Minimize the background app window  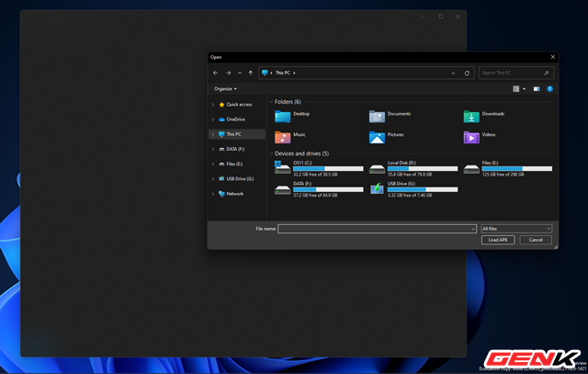[424, 17]
